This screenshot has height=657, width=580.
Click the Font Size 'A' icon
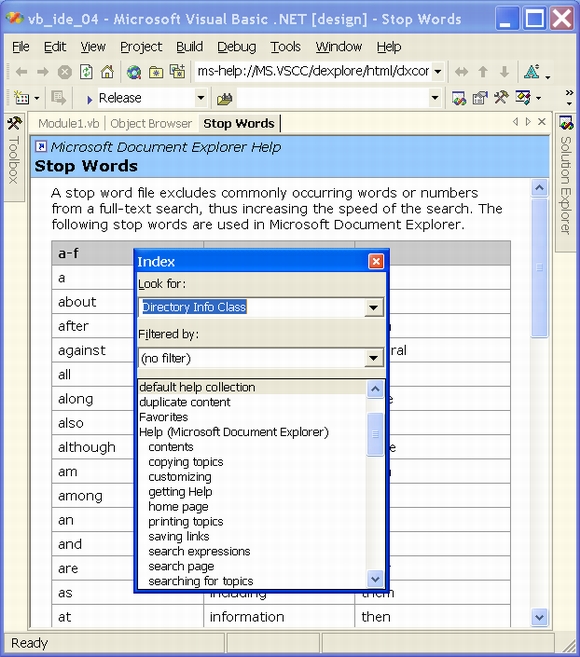click(532, 72)
